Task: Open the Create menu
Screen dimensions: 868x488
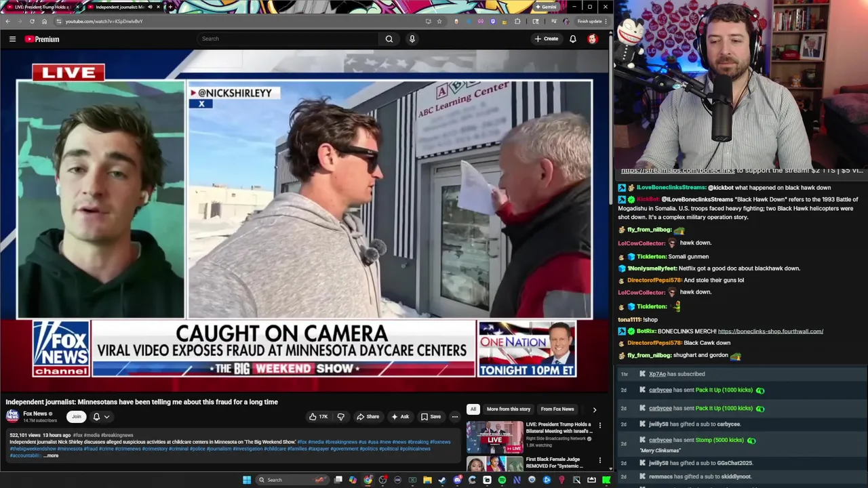Action: [546, 39]
